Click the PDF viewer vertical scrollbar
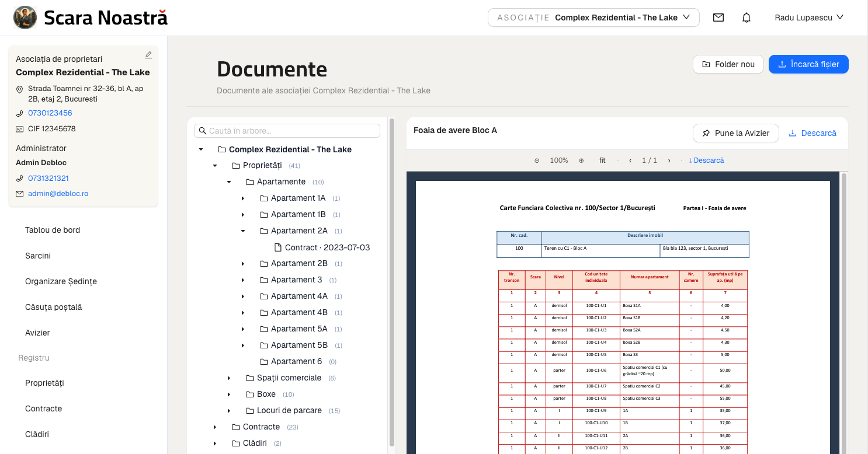 (x=843, y=313)
